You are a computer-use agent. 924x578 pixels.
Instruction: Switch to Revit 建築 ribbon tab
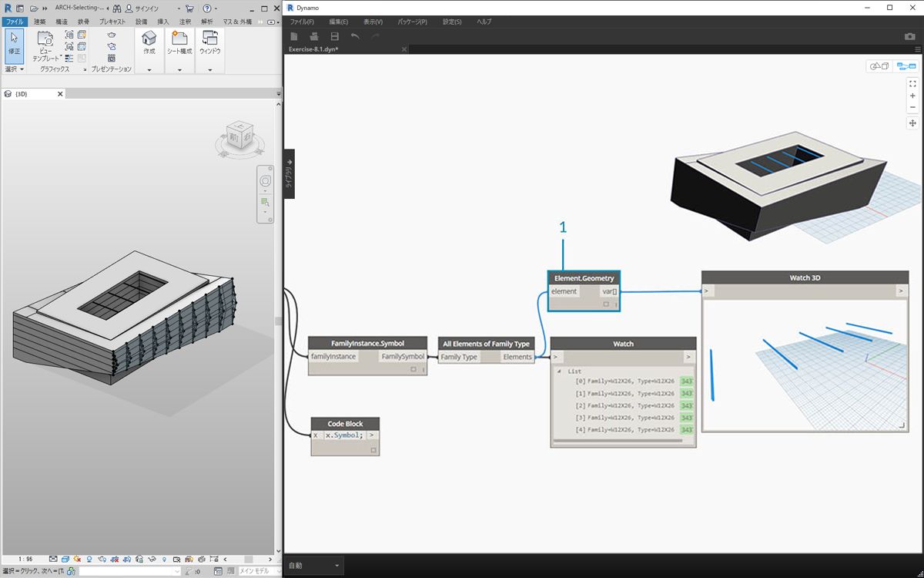39,22
